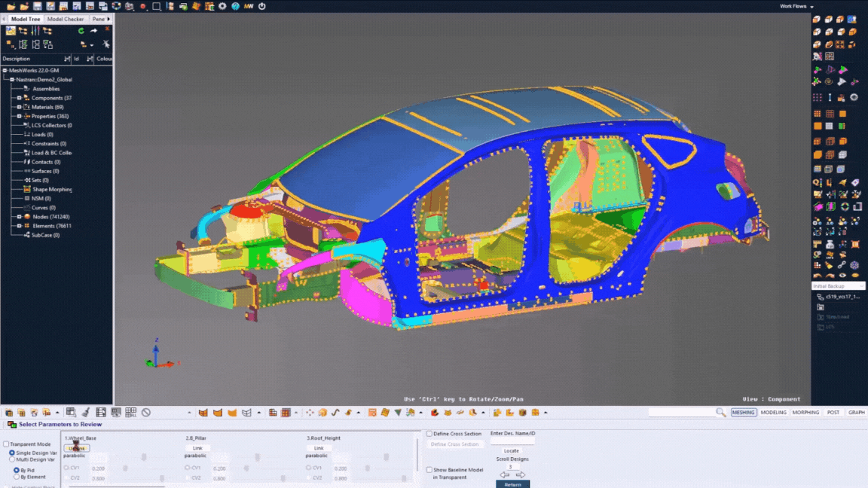Expand the Components tree node

(20, 98)
